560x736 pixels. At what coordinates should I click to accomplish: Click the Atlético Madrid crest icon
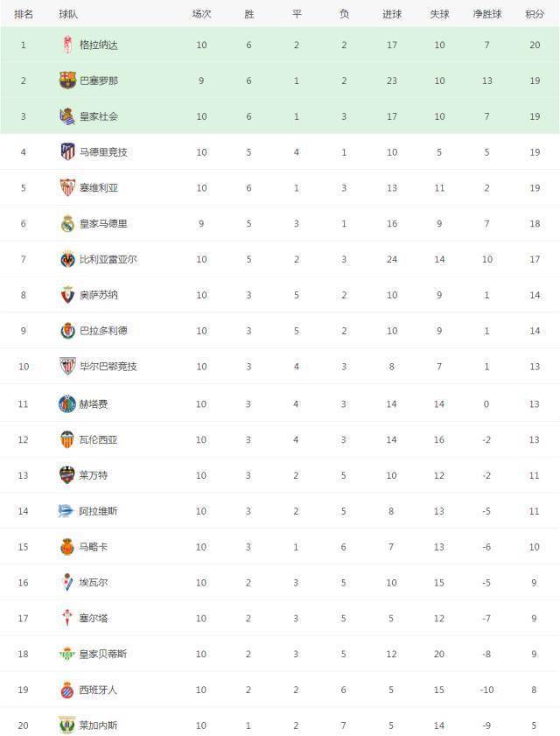[67, 151]
